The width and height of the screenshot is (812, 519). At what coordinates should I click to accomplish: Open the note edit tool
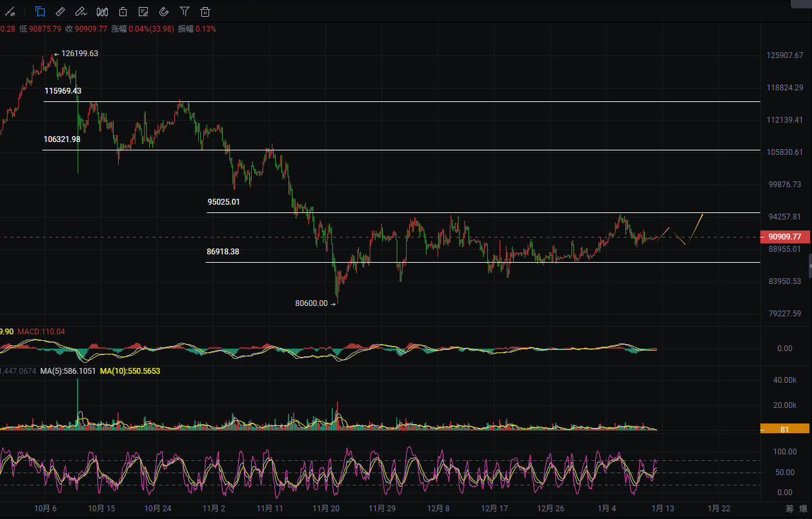(143, 12)
